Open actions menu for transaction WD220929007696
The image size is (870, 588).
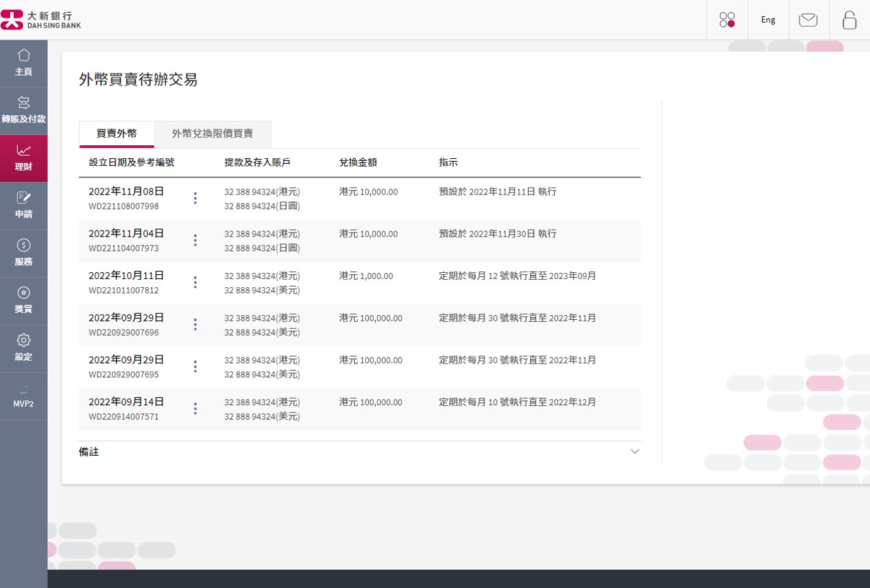click(195, 324)
